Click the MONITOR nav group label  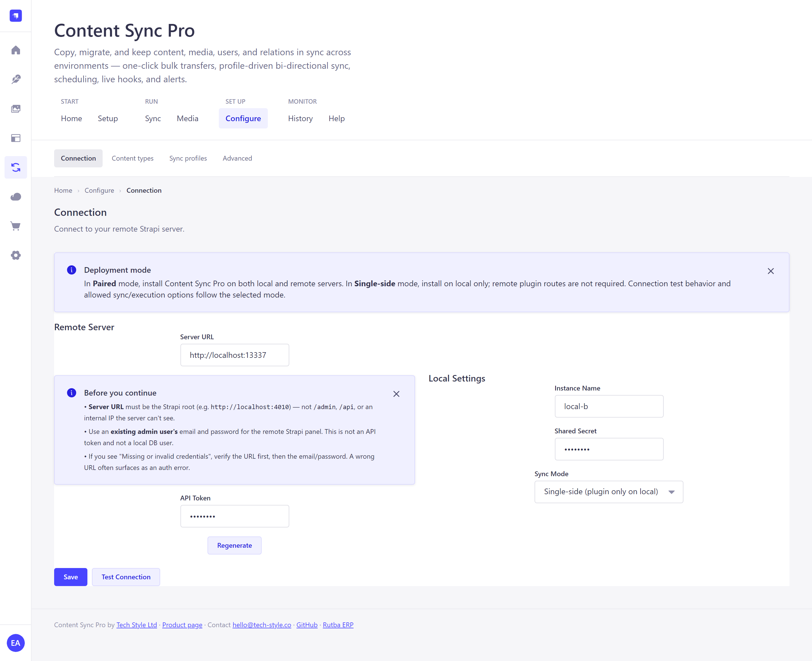(302, 102)
